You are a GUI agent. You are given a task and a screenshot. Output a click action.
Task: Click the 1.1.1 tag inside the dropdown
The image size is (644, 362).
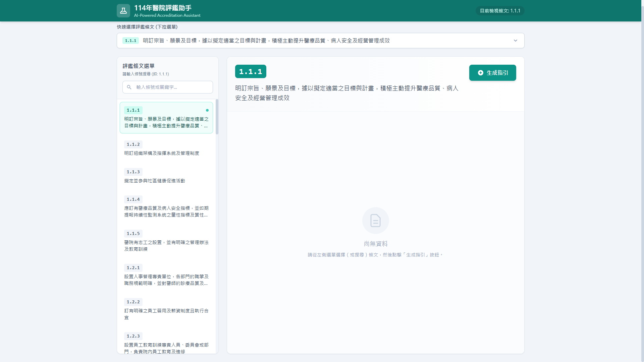[x=130, y=41]
